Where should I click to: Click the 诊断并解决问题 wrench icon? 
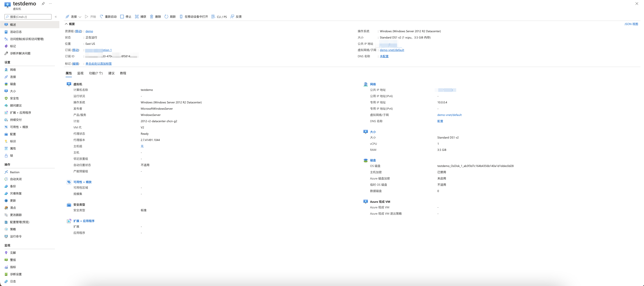pyautogui.click(x=6, y=53)
